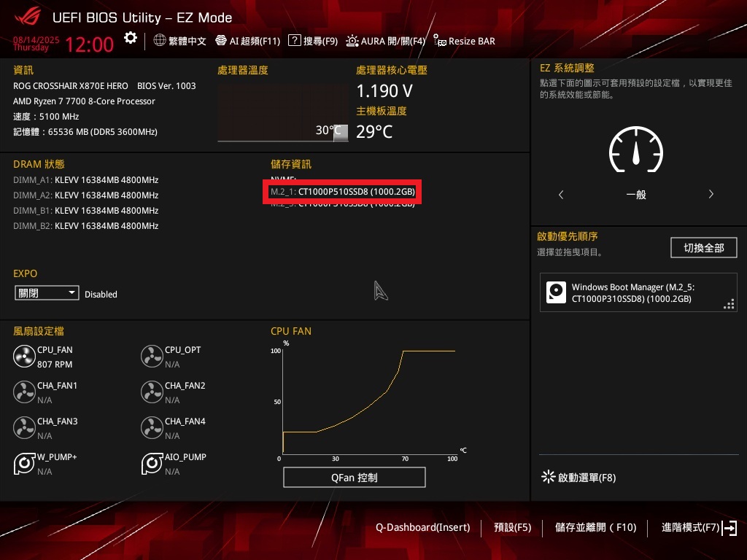Load defaults with 預設 (F5)
Screen dimensions: 747x560
(513, 528)
